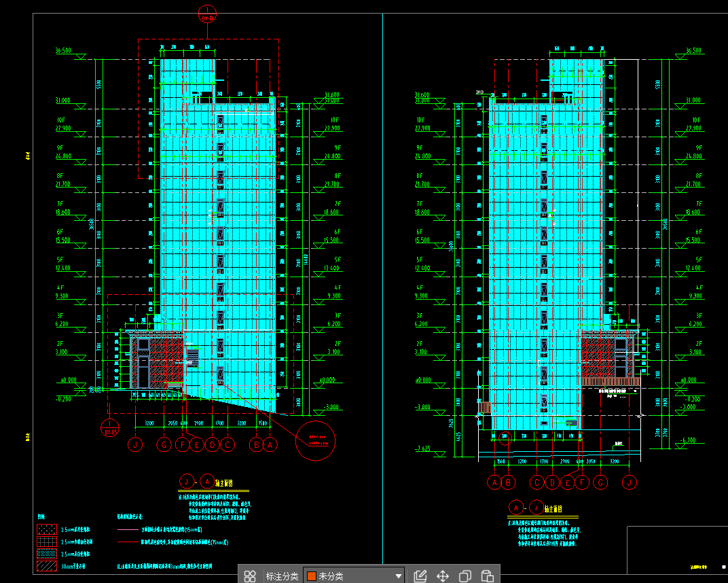728x583 pixels.
Task: Click the 36.500 elevation label at top left
Action: tap(63, 51)
